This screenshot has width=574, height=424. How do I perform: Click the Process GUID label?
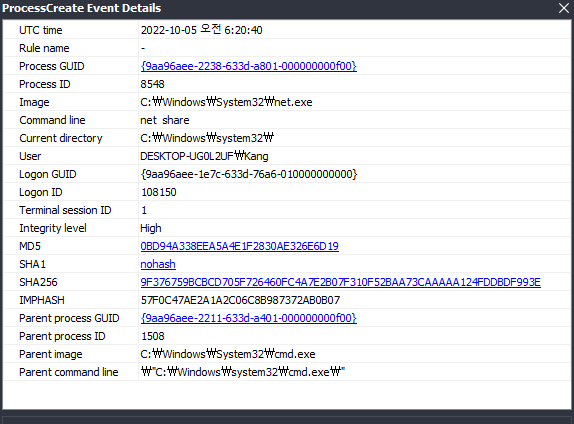point(52,66)
